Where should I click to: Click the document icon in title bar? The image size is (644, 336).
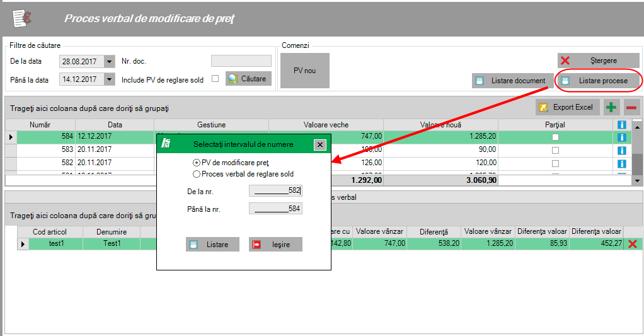tap(22, 18)
